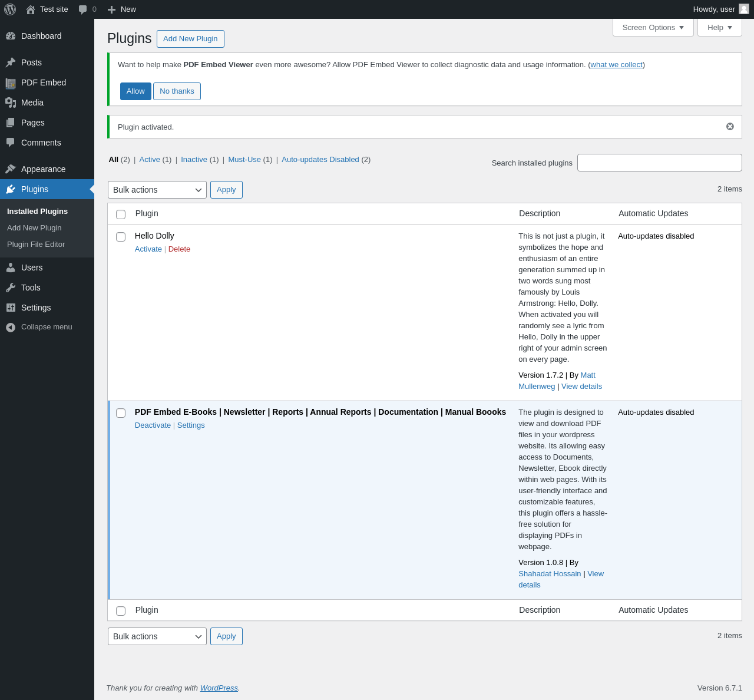Open Plugin File Editor submenu item
This screenshot has height=700, width=754.
(36, 245)
